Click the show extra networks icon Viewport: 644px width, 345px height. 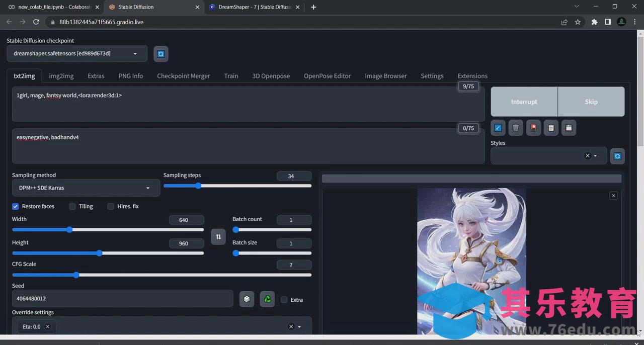533,128
